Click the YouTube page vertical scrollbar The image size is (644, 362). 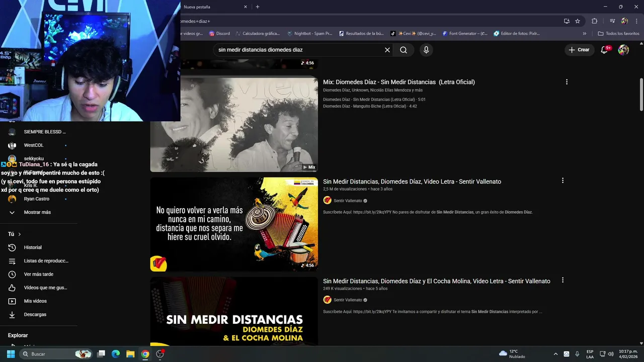click(641, 95)
